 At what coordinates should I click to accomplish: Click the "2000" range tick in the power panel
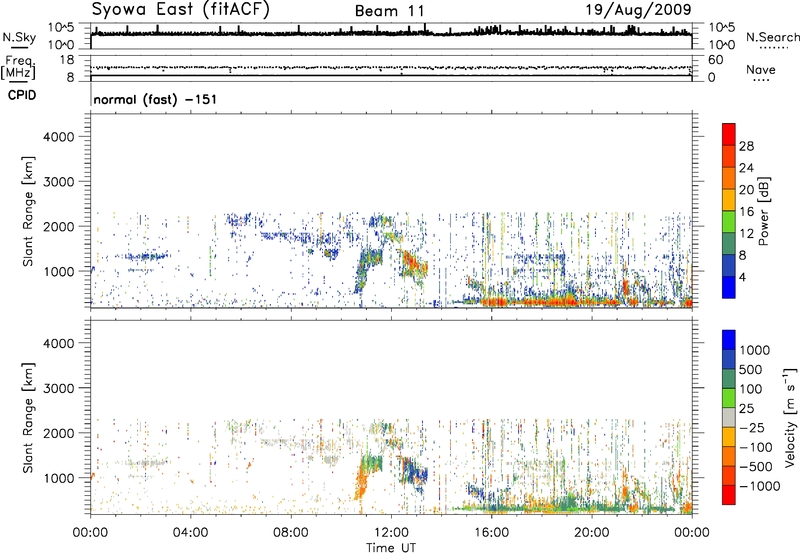pyautogui.click(x=58, y=226)
